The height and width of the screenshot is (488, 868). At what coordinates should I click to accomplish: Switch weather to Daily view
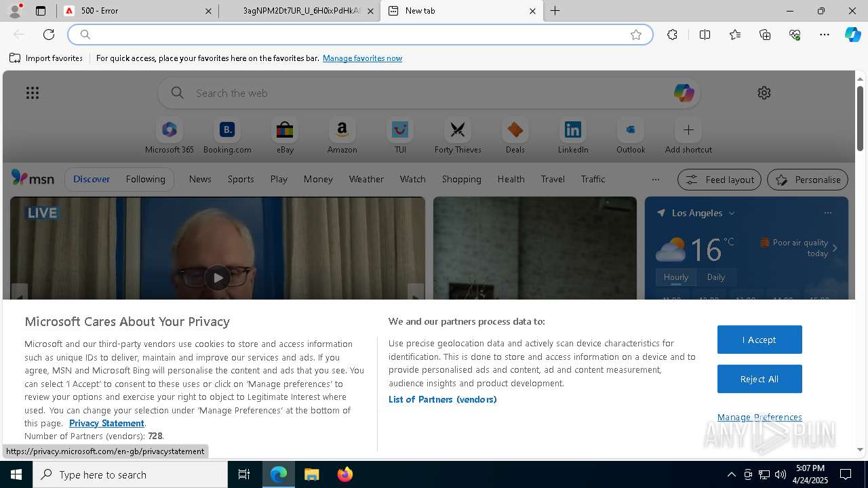tap(715, 277)
